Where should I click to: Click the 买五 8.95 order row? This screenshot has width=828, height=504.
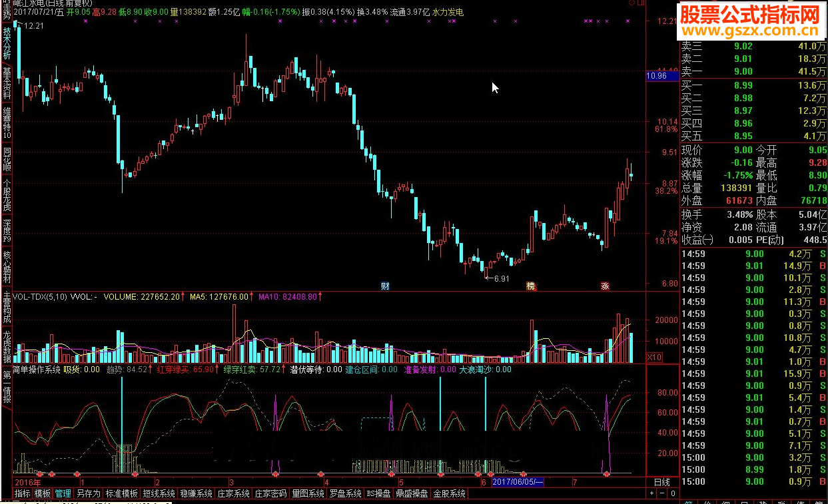click(x=753, y=136)
